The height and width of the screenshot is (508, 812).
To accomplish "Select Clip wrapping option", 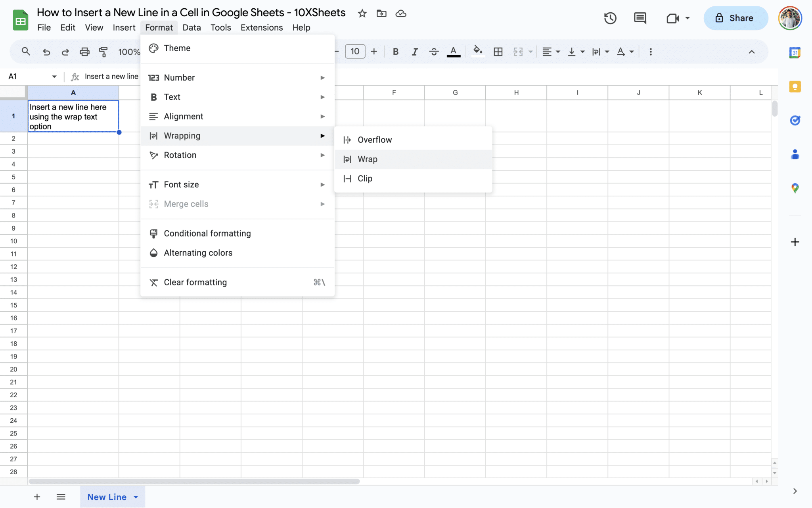I will pos(413,179).
